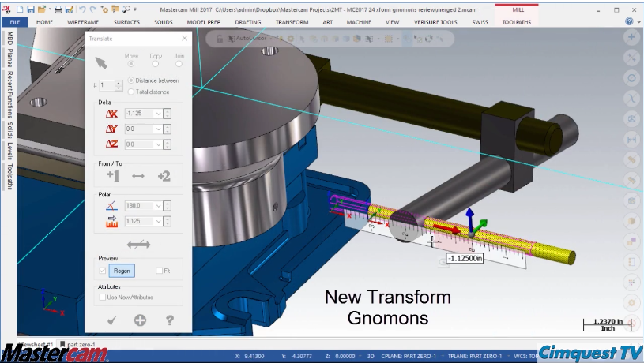Open the polar length 1.125 dropdown
The image size is (644, 363).
pos(158,221)
